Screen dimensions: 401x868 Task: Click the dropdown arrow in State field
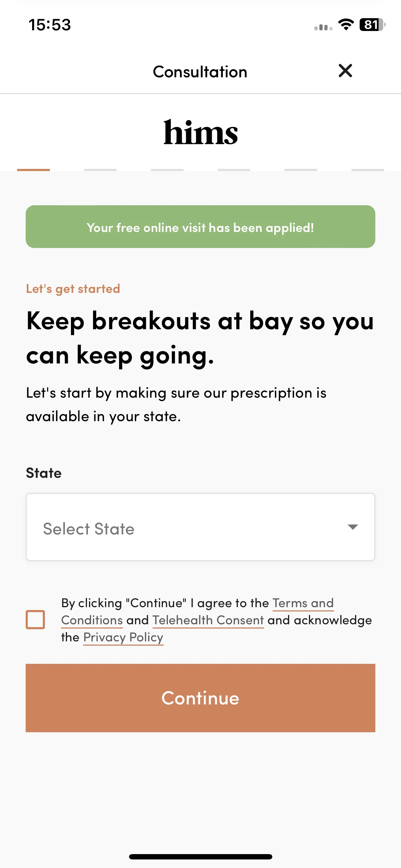[x=353, y=527]
